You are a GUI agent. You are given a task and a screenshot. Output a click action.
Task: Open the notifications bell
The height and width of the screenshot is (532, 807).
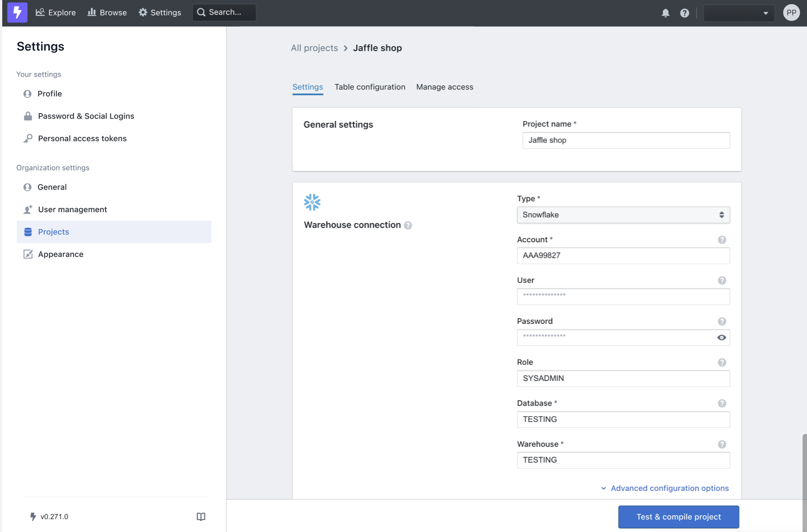pyautogui.click(x=666, y=13)
